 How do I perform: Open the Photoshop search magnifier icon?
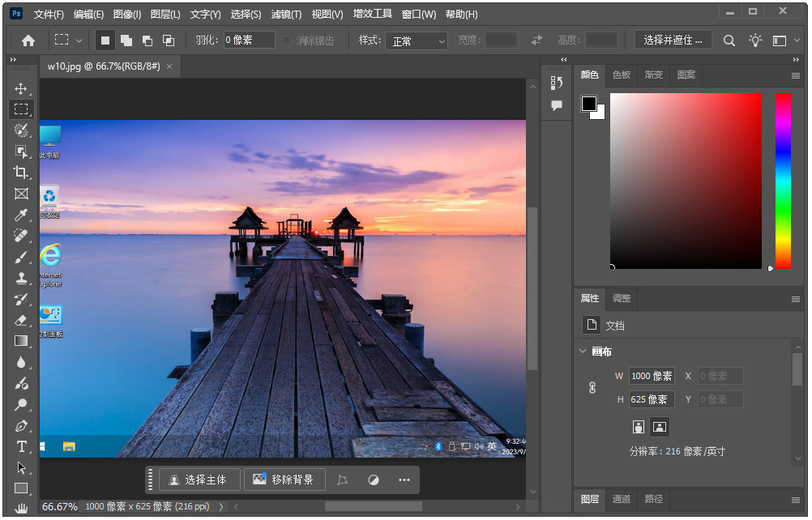729,39
